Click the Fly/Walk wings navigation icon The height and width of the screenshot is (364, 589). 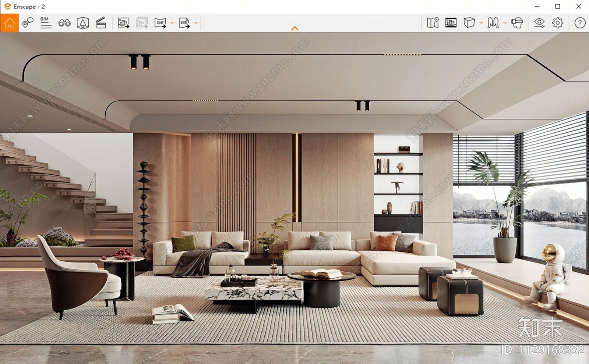pyautogui.click(x=493, y=23)
